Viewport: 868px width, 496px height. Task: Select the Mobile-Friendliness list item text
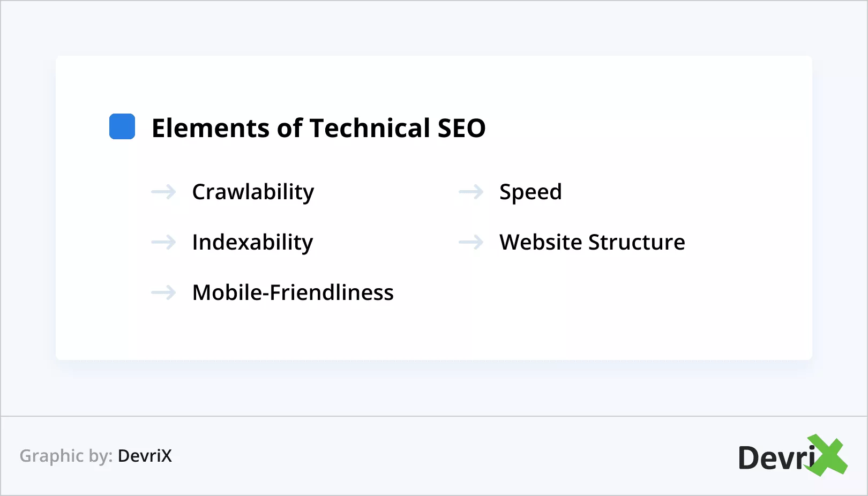click(293, 292)
